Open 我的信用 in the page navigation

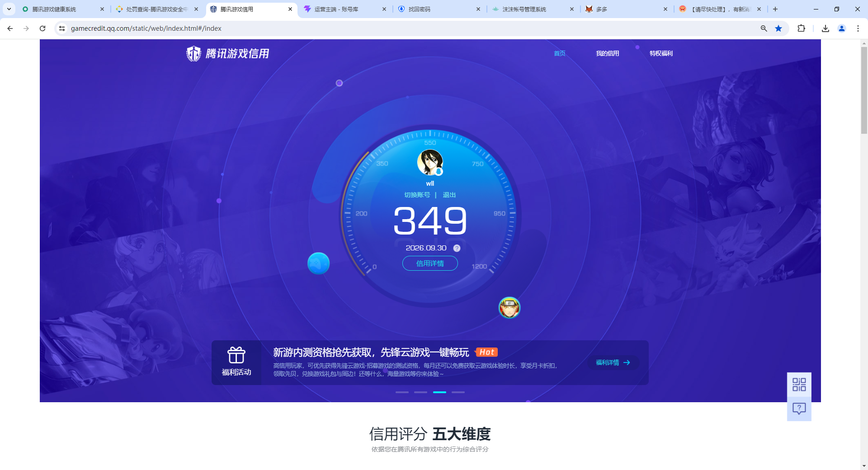608,53
